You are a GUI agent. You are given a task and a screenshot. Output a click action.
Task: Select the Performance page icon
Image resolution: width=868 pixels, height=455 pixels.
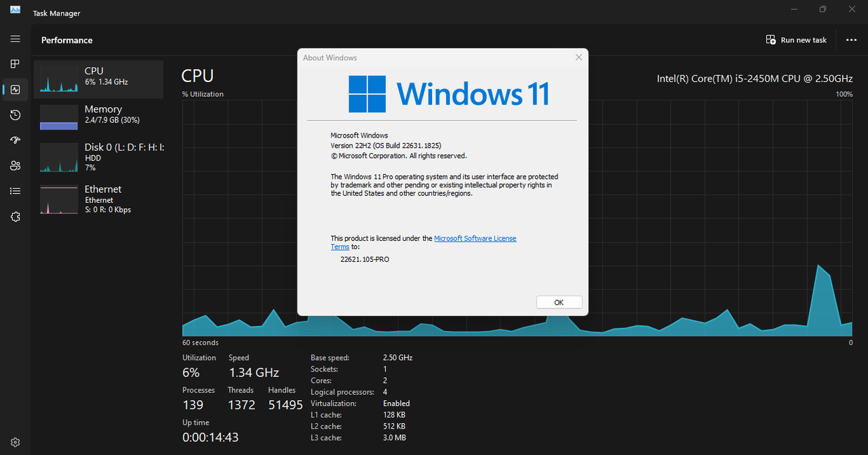15,90
